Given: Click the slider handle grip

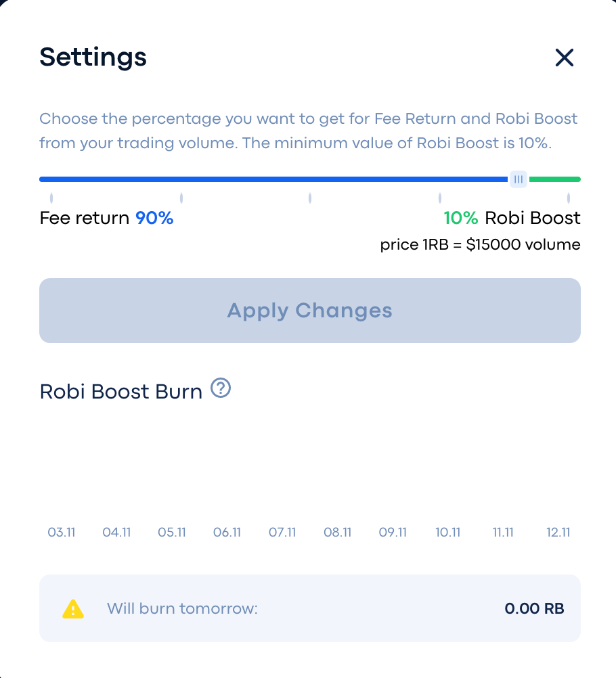Looking at the screenshot, I should [x=519, y=179].
